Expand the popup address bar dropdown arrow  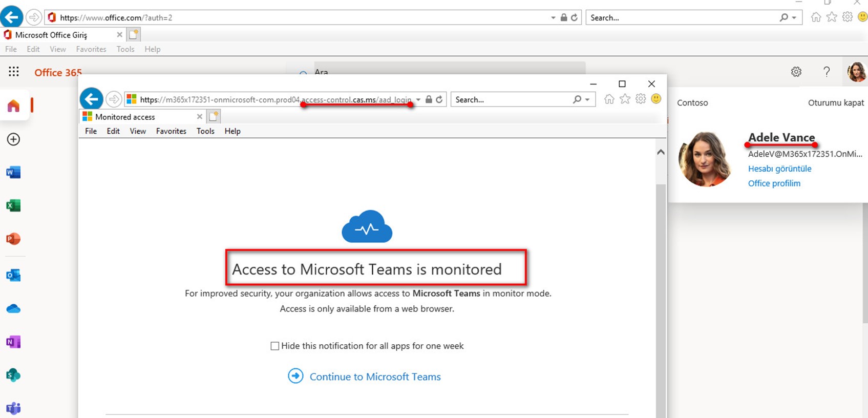click(x=418, y=100)
